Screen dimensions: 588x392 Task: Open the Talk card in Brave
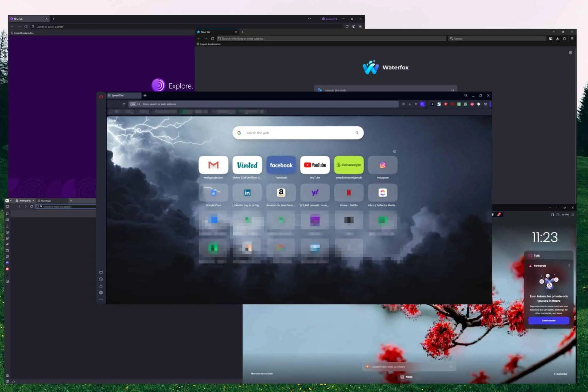pos(548,255)
